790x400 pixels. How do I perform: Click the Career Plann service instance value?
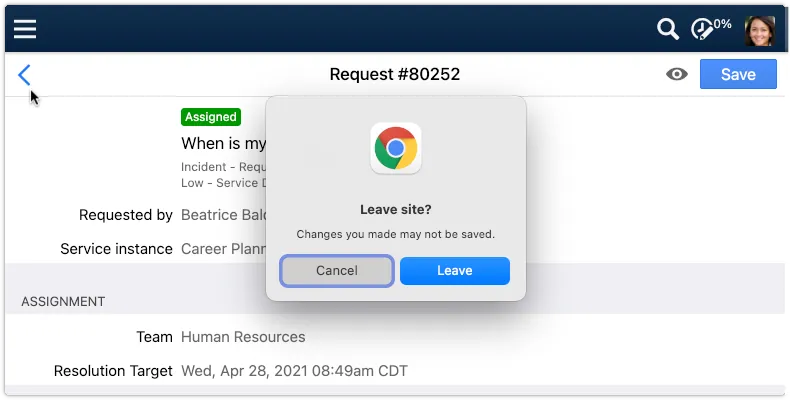[223, 248]
